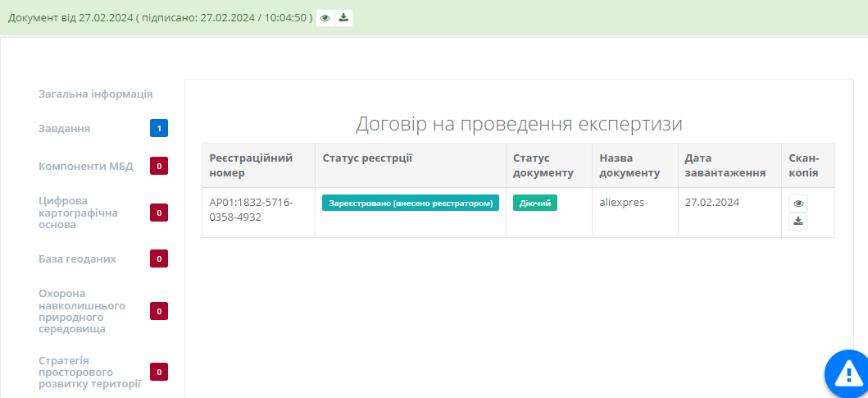
Task: Click the blue Завдання counter badge
Action: (x=159, y=128)
